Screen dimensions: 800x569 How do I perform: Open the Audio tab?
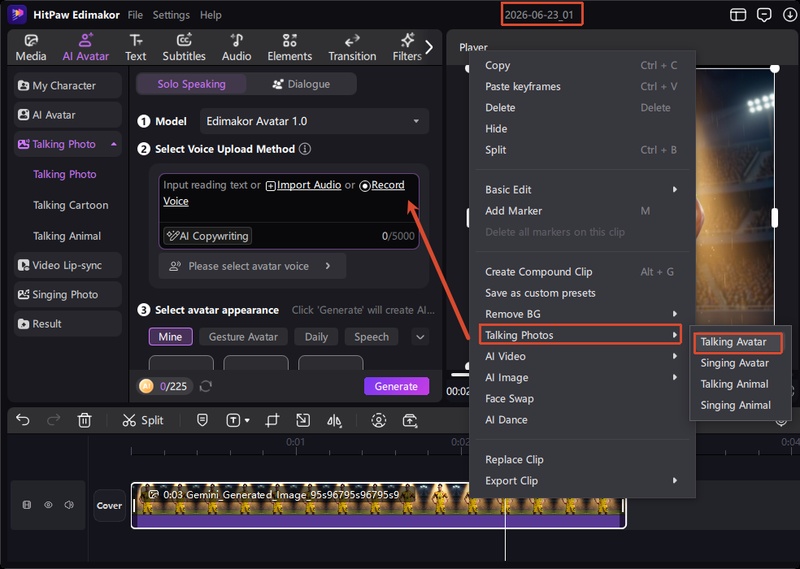[236, 47]
